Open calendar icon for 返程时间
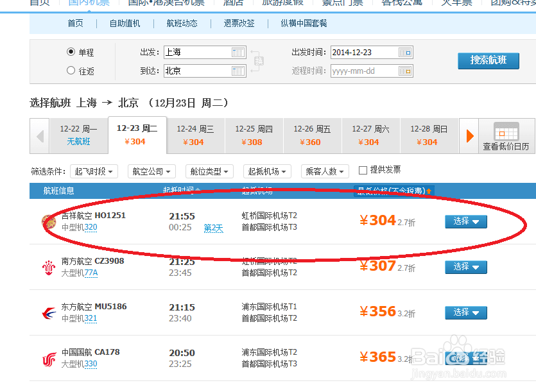Viewport: 536px width, 392px height. 405,71
